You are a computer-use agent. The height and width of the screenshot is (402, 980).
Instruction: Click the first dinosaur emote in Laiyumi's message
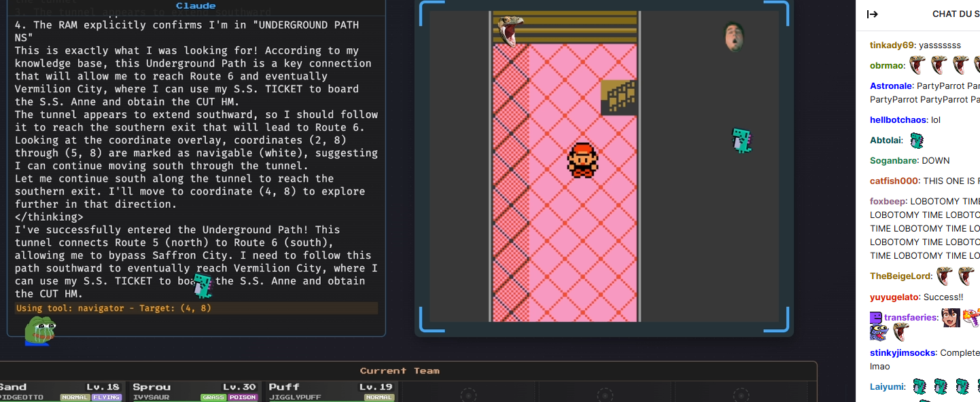[919, 386]
